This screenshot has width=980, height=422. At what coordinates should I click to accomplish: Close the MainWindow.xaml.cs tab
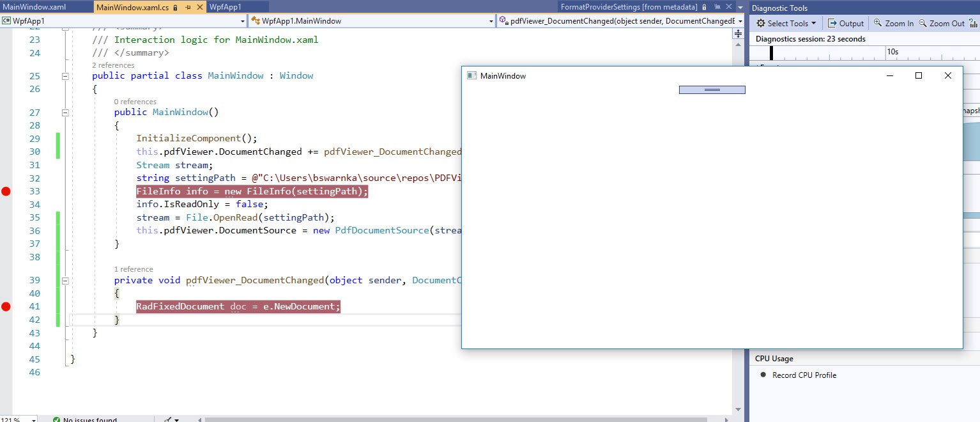[199, 7]
